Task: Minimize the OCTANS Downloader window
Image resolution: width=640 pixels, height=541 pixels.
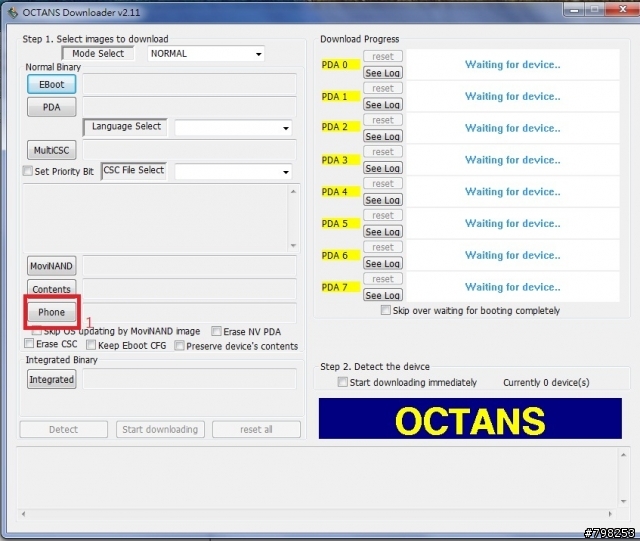Action: [574, 9]
